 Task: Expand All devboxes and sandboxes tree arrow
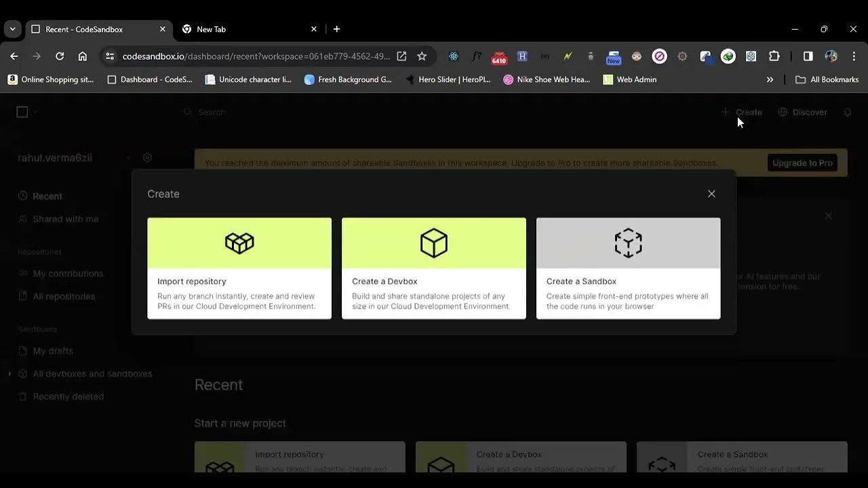tap(9, 373)
